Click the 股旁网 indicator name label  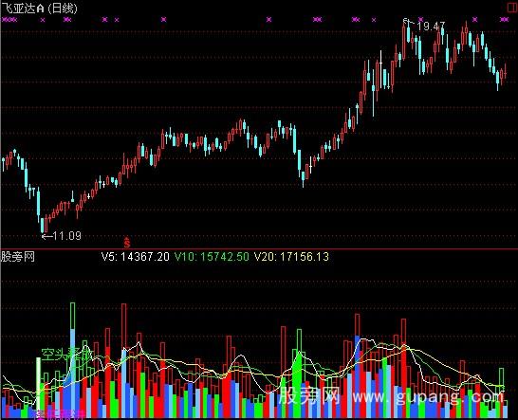(x=18, y=257)
